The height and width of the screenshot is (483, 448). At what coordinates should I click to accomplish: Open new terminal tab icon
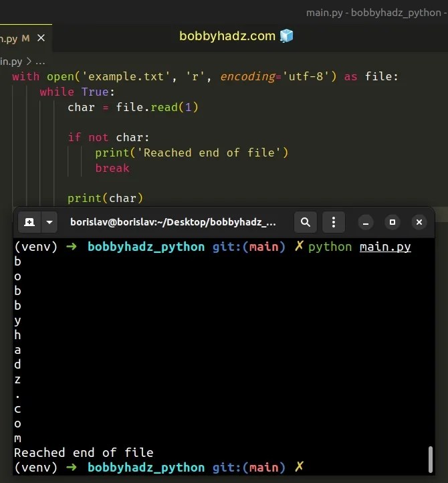[x=29, y=222]
